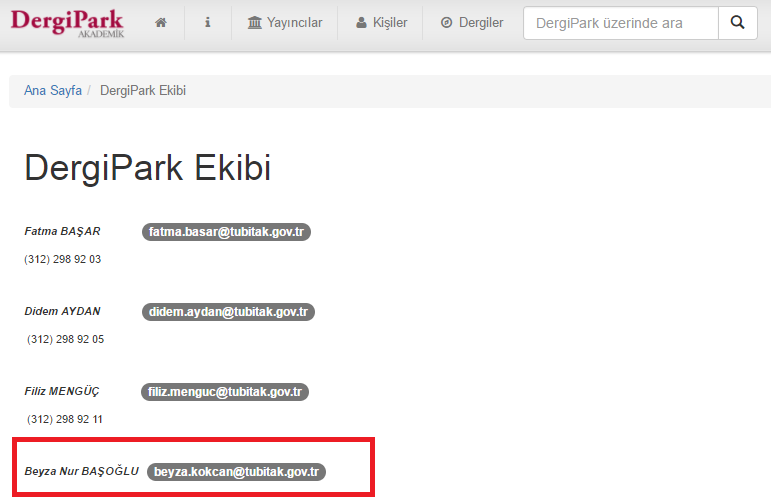This screenshot has width=771, height=504.
Task: Click fatma.basar@tubitak.gov.tr email badge
Action: pos(226,232)
